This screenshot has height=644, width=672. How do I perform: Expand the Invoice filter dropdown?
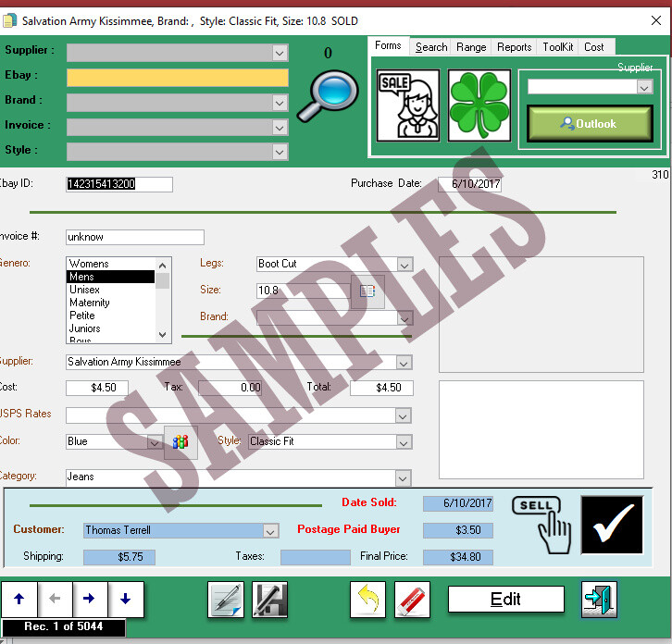(x=280, y=128)
